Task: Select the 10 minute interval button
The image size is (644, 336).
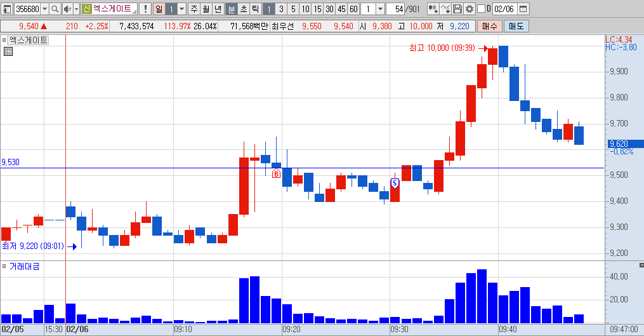Action: point(305,9)
